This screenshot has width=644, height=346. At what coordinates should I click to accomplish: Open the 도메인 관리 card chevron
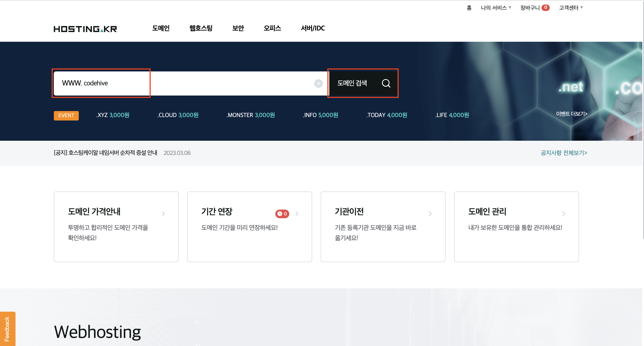point(563,214)
